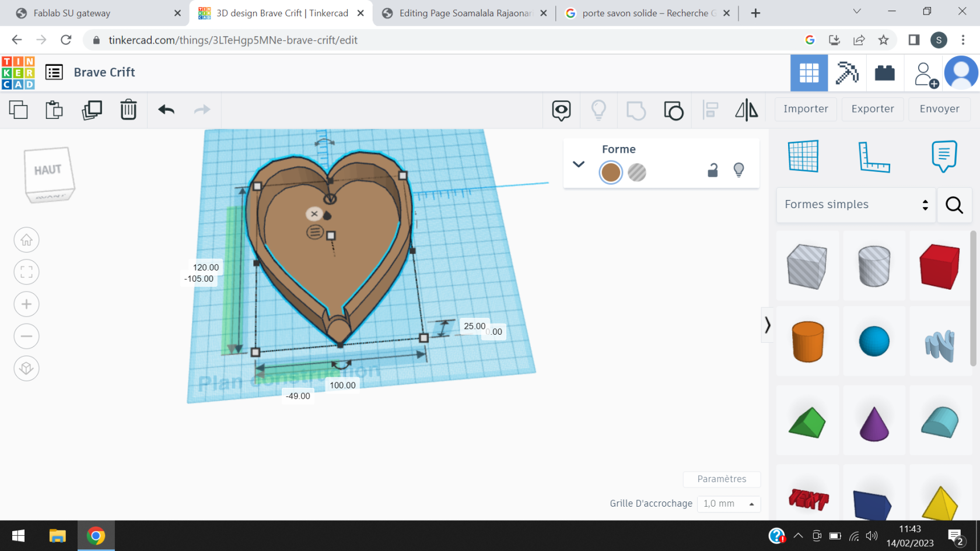Rename the Brave Crift design title
This screenshot has height=551, width=980.
tap(104, 72)
